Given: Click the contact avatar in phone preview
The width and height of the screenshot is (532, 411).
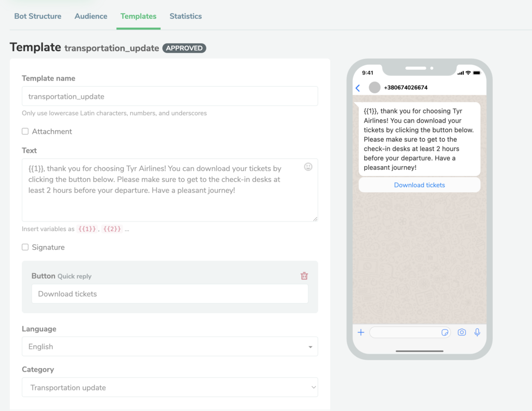Looking at the screenshot, I should (375, 88).
